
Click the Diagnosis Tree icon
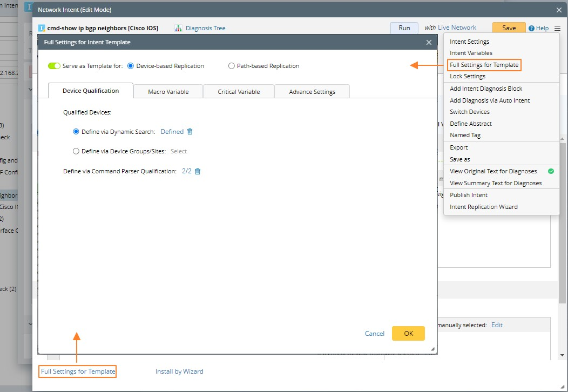click(178, 28)
